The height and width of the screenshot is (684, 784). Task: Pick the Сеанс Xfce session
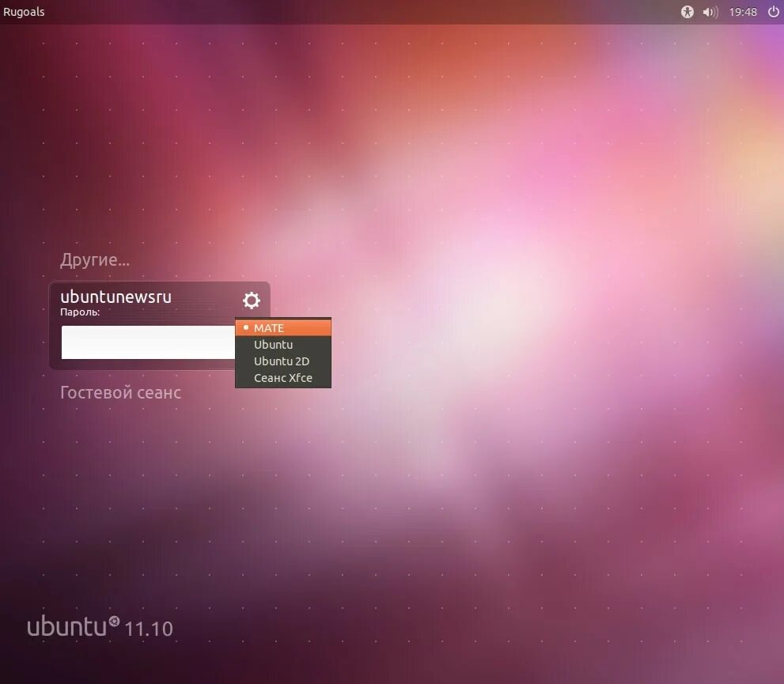(x=283, y=378)
